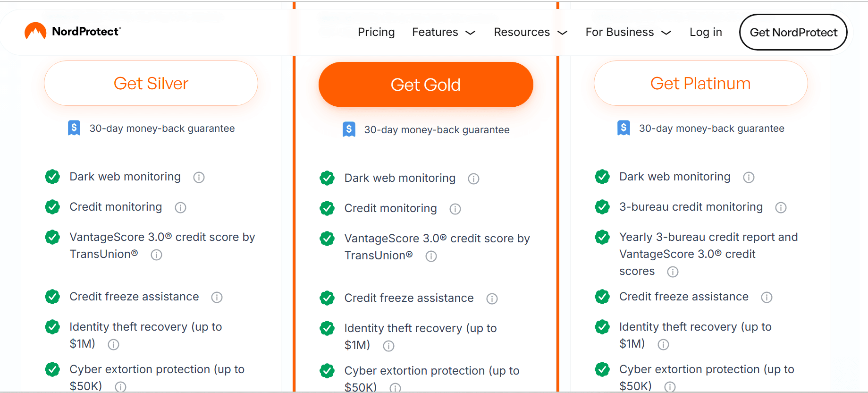868x393 pixels.
Task: Click the NordProtect logo
Action: point(73,32)
